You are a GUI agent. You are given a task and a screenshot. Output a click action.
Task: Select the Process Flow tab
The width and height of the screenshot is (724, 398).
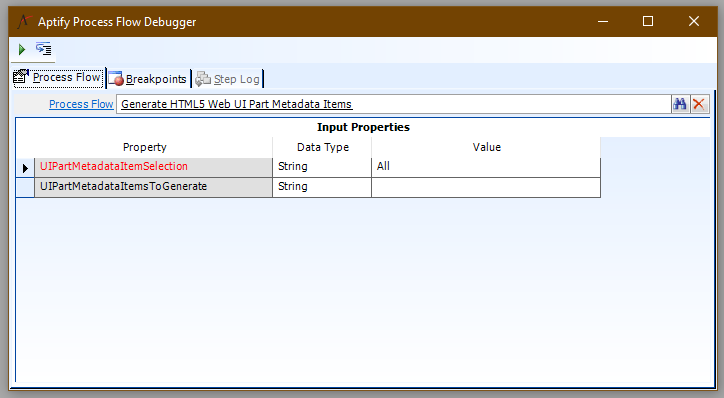coord(59,78)
